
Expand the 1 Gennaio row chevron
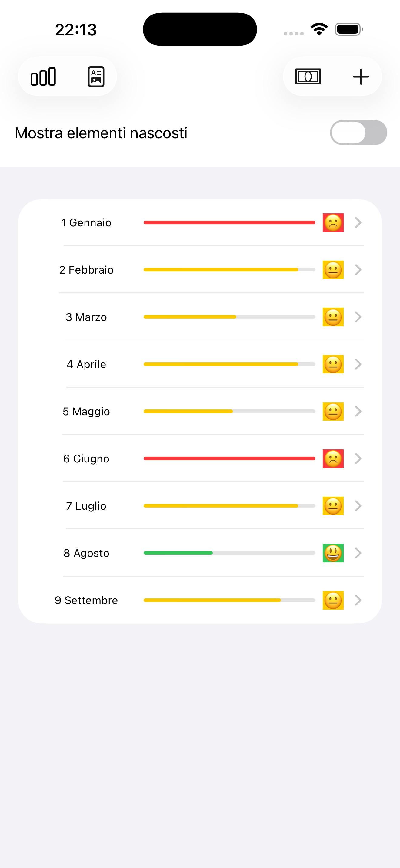pos(358,222)
